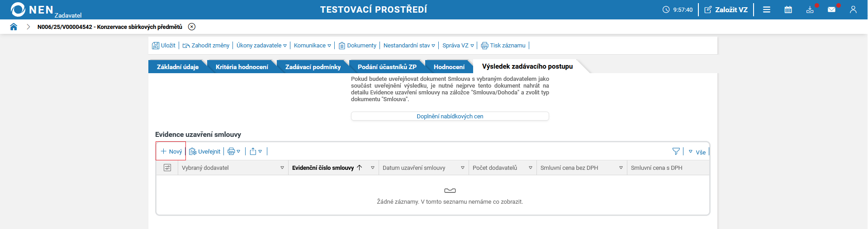868x229 pixels.
Task: Open Evidenční číslo smlouvy column filter arrow
Action: (373, 168)
